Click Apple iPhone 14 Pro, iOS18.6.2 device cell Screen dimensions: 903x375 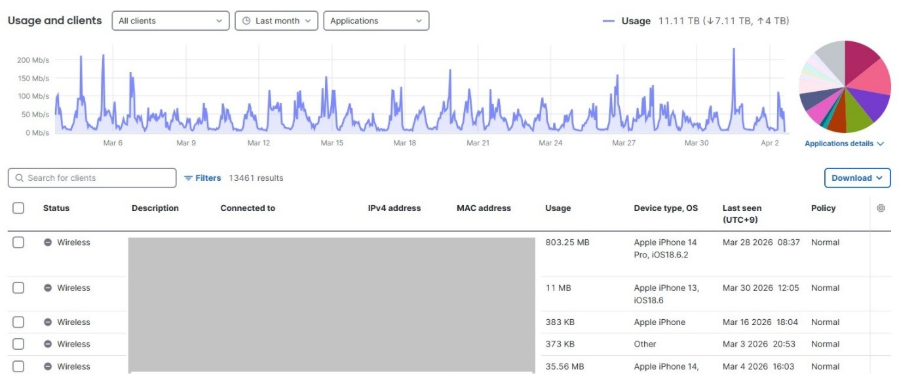[x=665, y=248]
